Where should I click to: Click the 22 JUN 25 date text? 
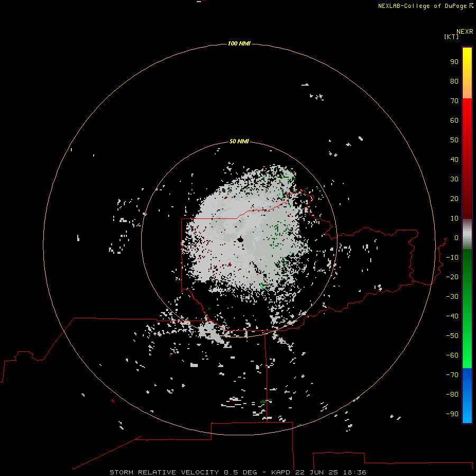click(x=317, y=472)
